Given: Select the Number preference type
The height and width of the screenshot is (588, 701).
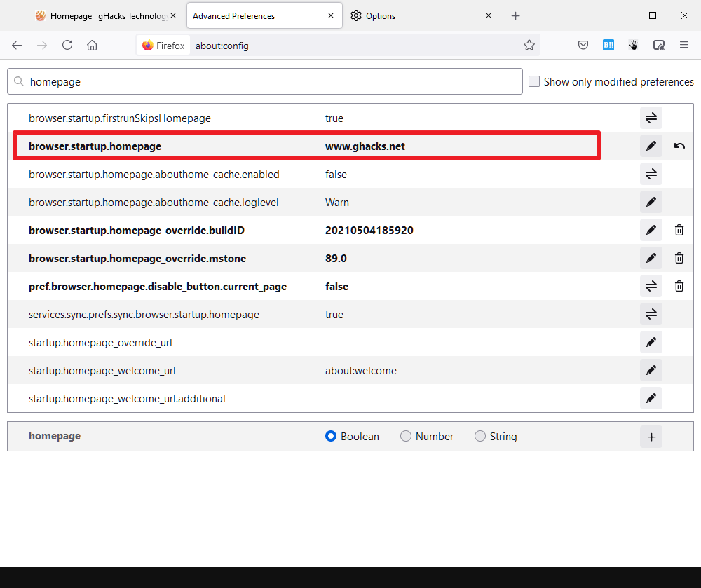Looking at the screenshot, I should click(405, 436).
